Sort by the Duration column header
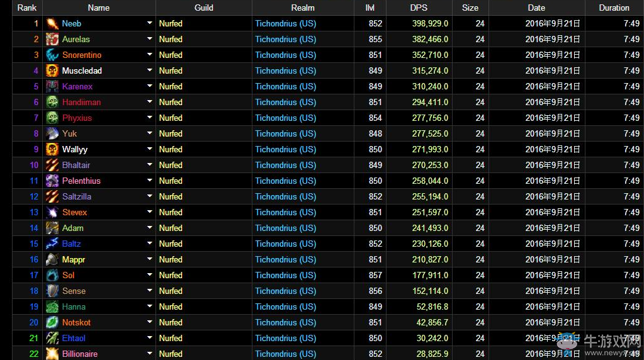This screenshot has height=360, width=644. coord(614,8)
